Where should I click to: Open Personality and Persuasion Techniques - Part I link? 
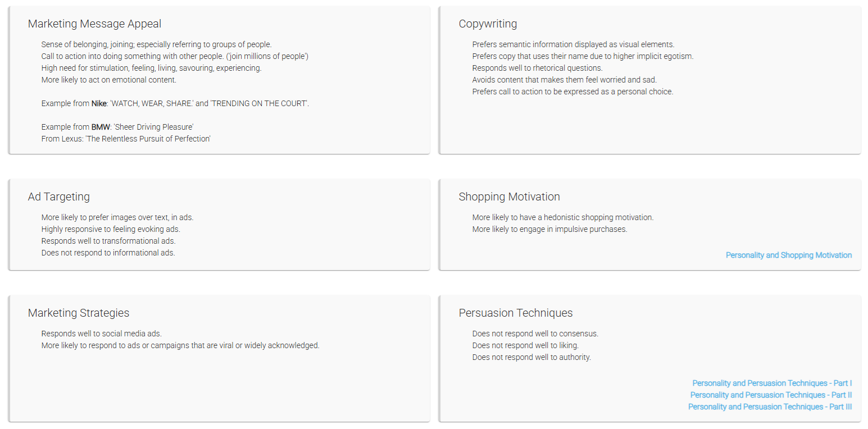[x=772, y=383]
